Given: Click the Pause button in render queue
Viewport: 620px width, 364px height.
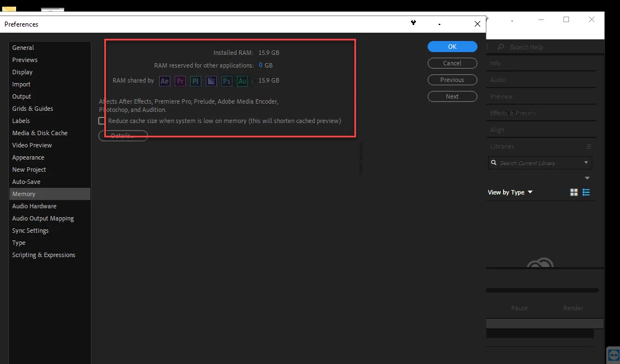Looking at the screenshot, I should point(520,308).
